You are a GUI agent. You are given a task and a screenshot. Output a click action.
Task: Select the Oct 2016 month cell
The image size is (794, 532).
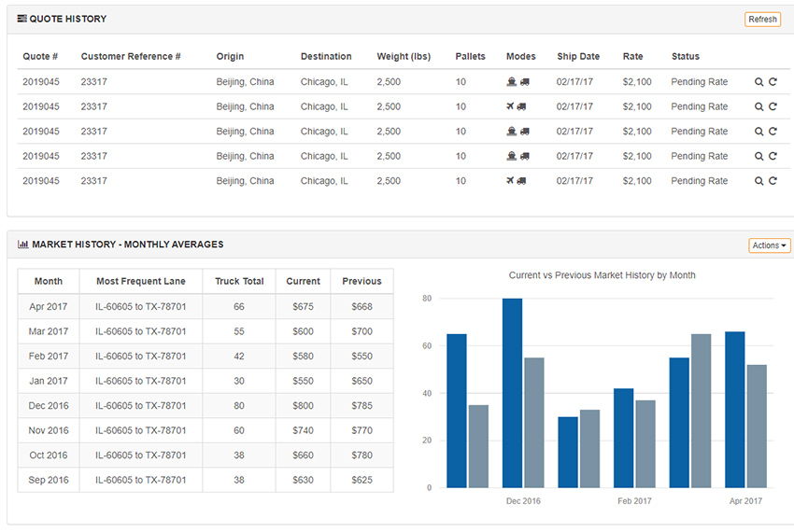[x=49, y=455]
